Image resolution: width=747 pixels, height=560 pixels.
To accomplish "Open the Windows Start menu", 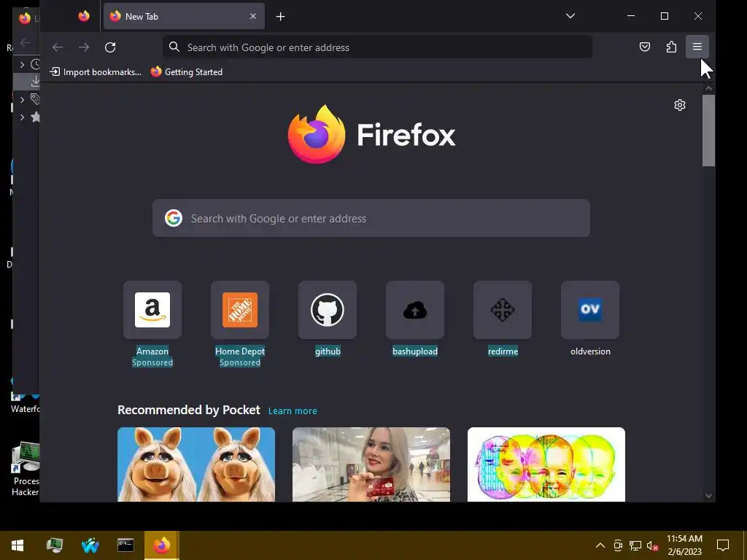I will tap(18, 545).
